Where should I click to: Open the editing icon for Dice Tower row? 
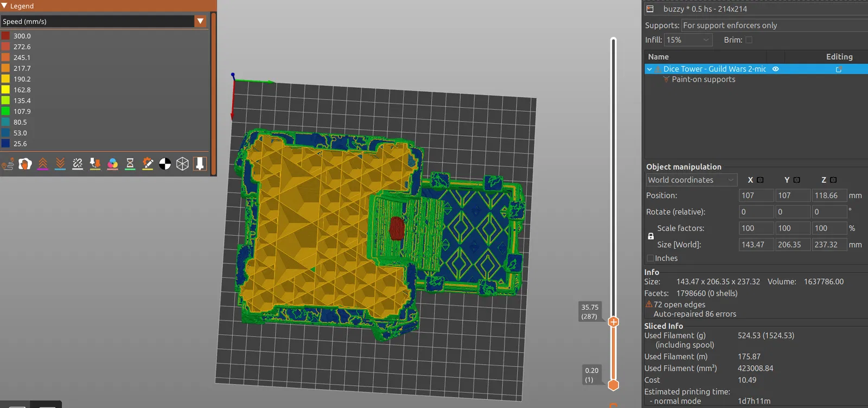coord(839,69)
